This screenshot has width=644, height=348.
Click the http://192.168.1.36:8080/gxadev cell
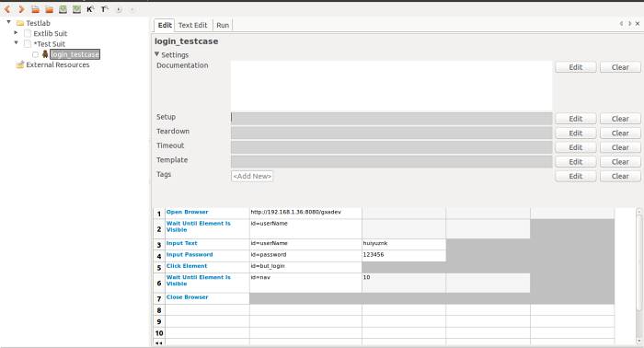point(305,213)
